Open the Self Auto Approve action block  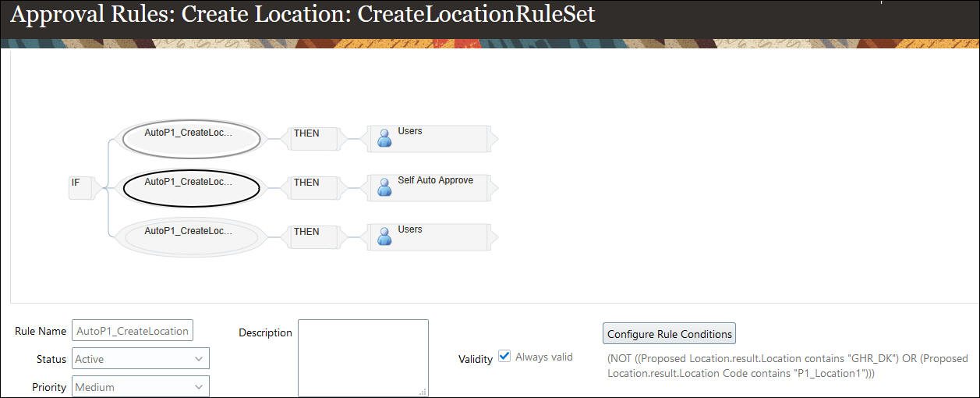(430, 187)
